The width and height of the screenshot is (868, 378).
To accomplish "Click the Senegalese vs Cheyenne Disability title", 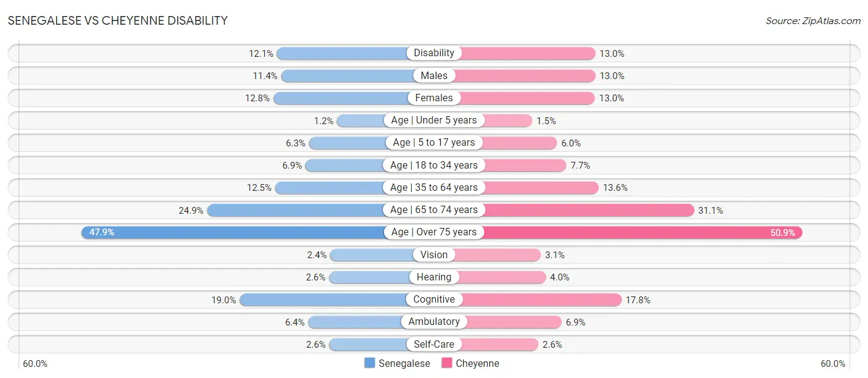I will [118, 21].
